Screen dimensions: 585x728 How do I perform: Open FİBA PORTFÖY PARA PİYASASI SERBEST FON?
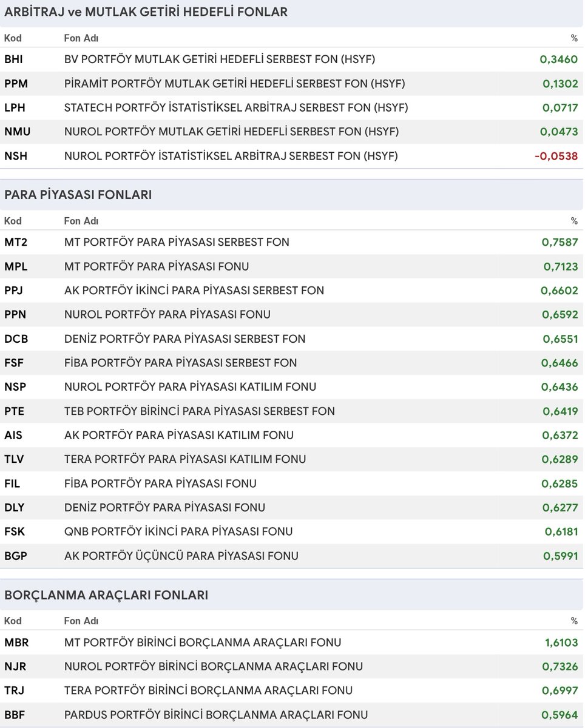tap(180, 363)
